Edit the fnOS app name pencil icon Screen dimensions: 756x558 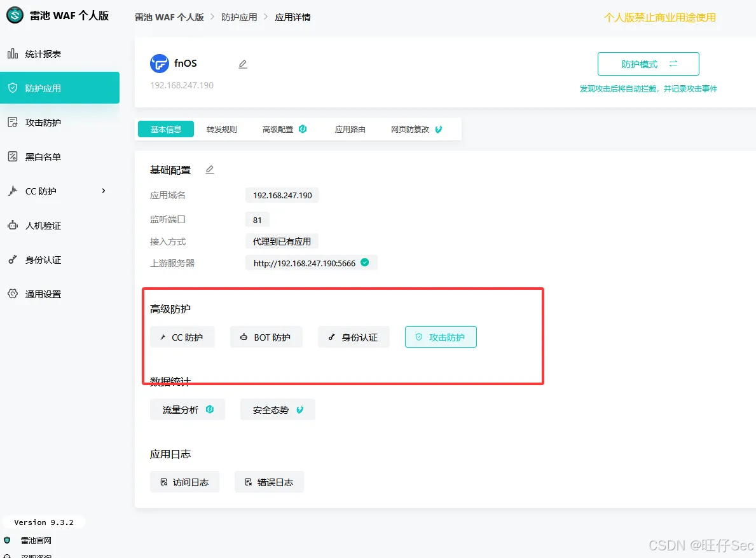coord(243,64)
